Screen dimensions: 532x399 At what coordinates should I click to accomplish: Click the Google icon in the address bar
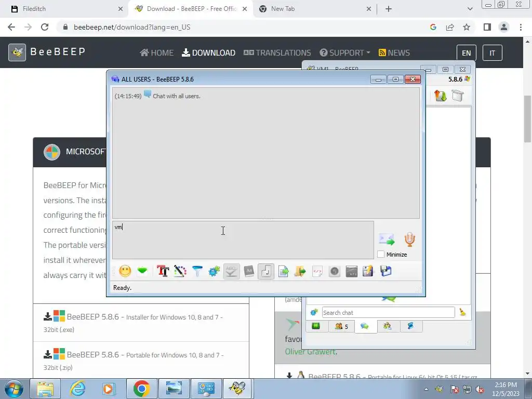pyautogui.click(x=433, y=27)
